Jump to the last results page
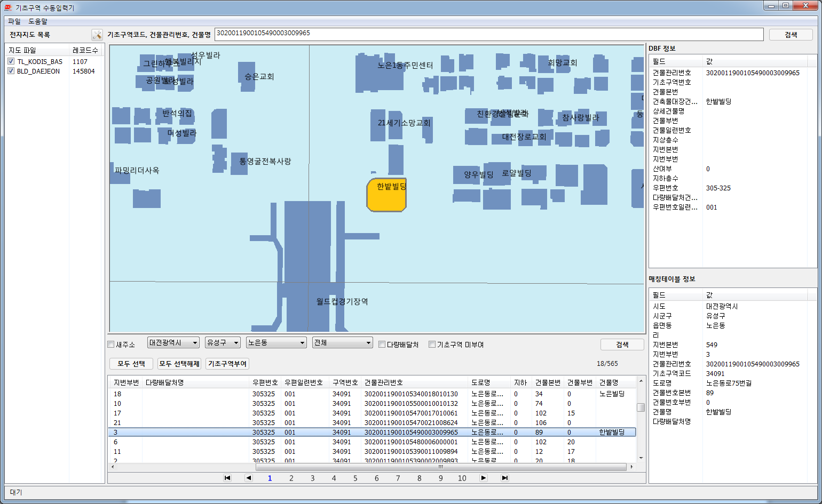 click(504, 478)
